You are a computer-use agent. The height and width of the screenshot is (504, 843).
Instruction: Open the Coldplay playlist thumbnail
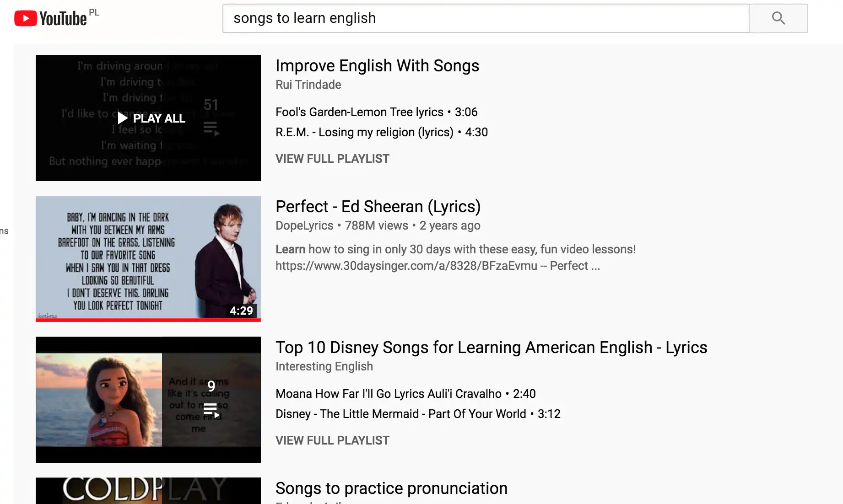click(148, 491)
